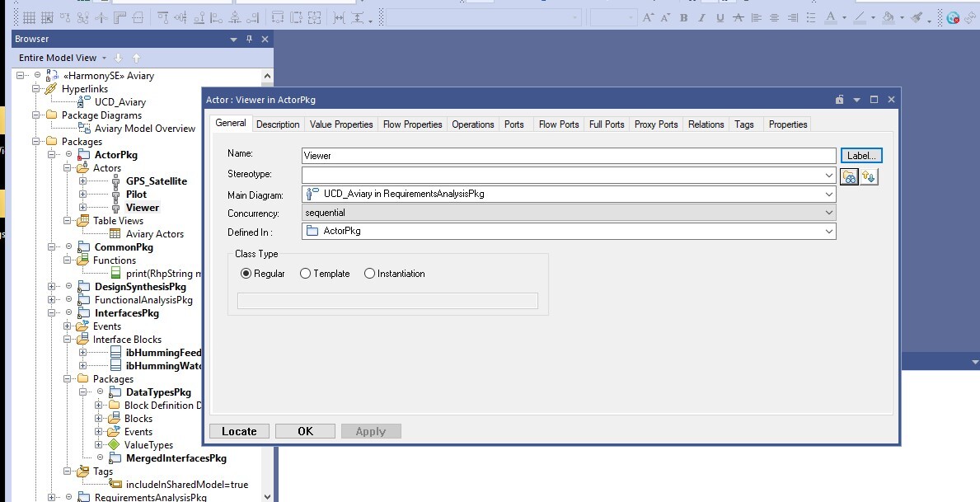Click the sort stereotypes icon
Screen dimensions: 980x502
point(869,176)
